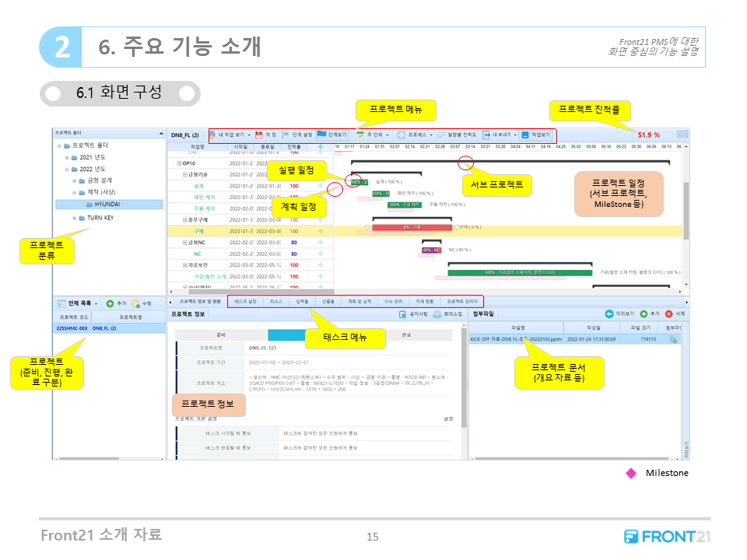Click the 내보내기 export arrow icon

[486, 135]
